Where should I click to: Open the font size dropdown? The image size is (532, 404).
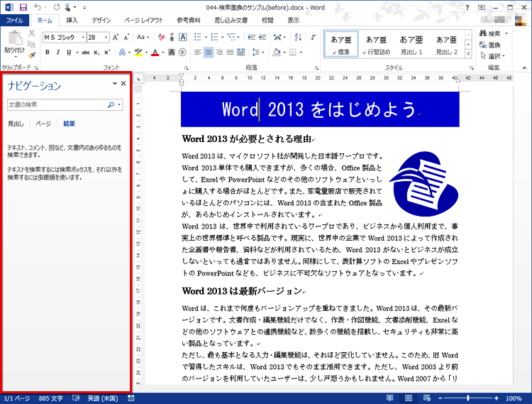point(106,38)
